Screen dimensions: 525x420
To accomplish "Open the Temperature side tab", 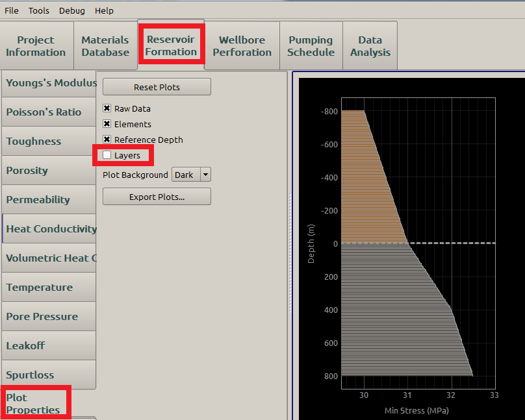I will pyautogui.click(x=49, y=287).
